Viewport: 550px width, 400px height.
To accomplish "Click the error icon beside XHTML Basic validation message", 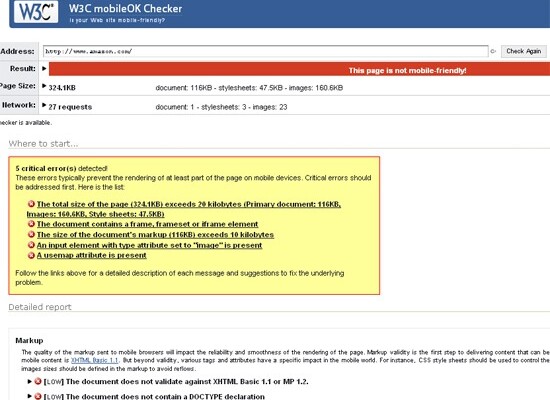I will [38, 381].
